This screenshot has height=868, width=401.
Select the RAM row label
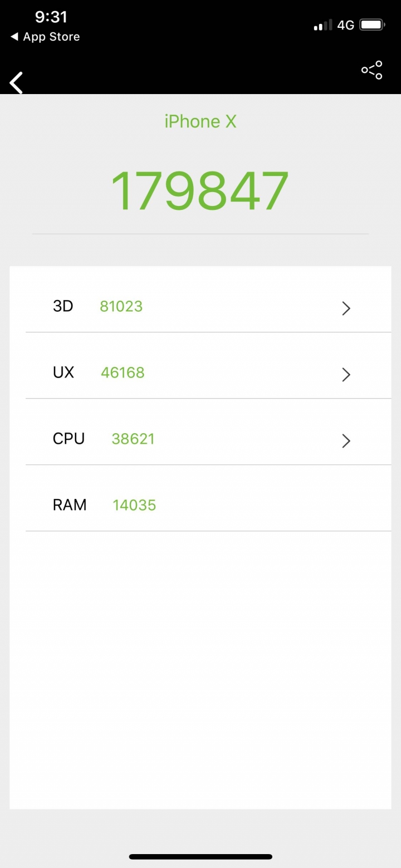pos(70,505)
